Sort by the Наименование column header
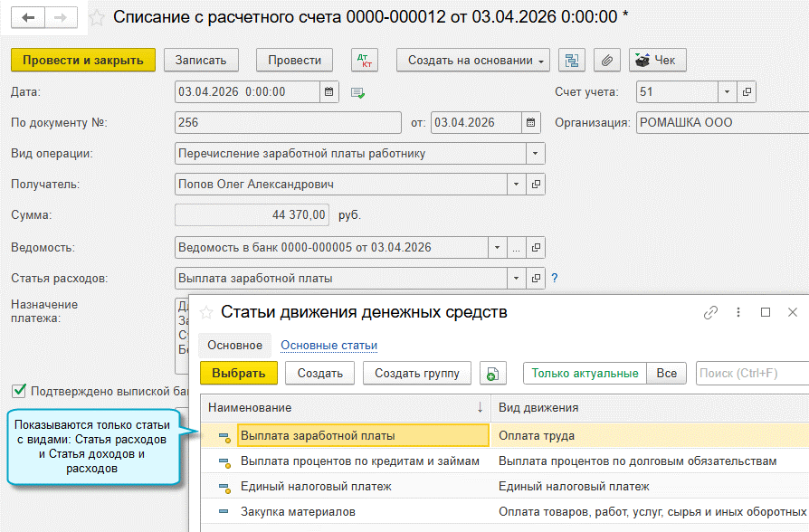Image resolution: width=809 pixels, height=532 pixels. click(346, 408)
